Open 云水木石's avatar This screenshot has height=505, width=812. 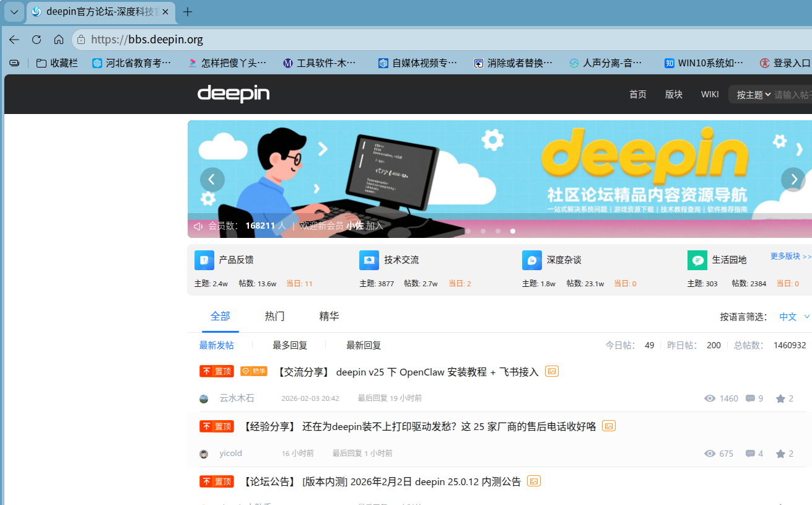[x=204, y=398]
